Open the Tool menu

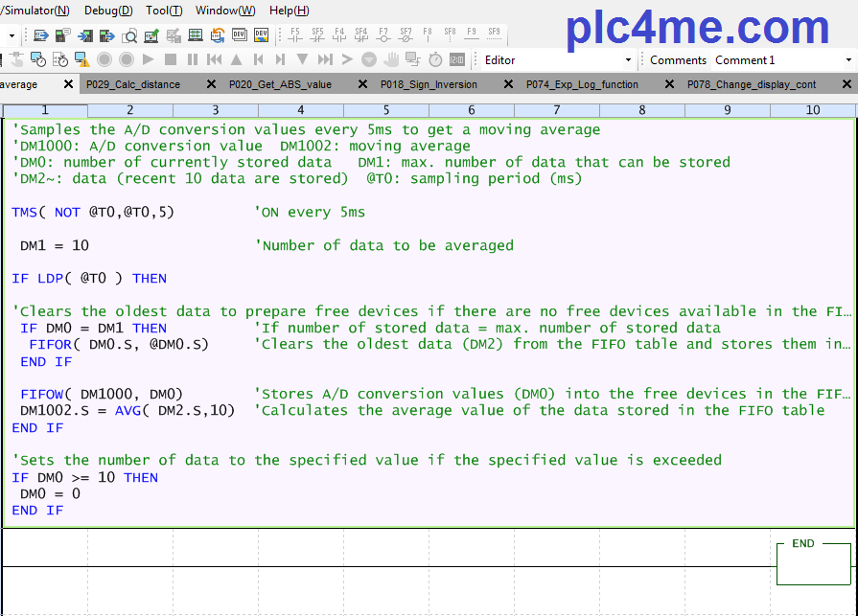164,11
